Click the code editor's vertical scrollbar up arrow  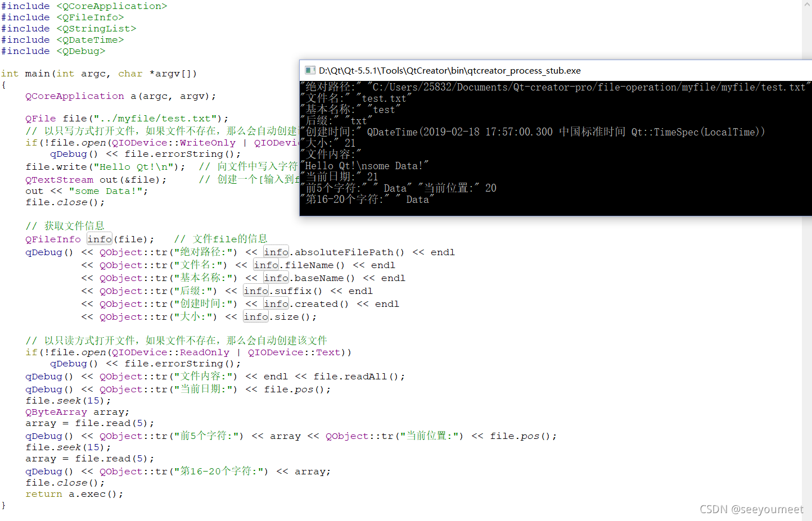(x=807, y=4)
